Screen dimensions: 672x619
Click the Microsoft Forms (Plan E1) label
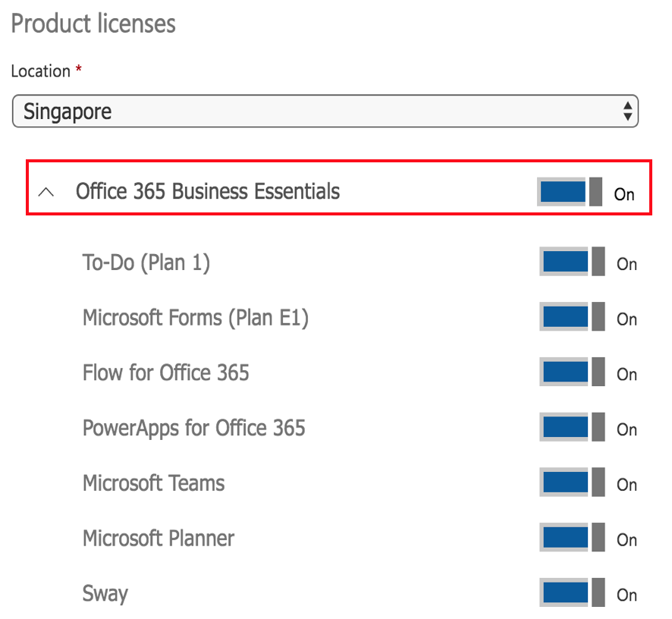[196, 318]
